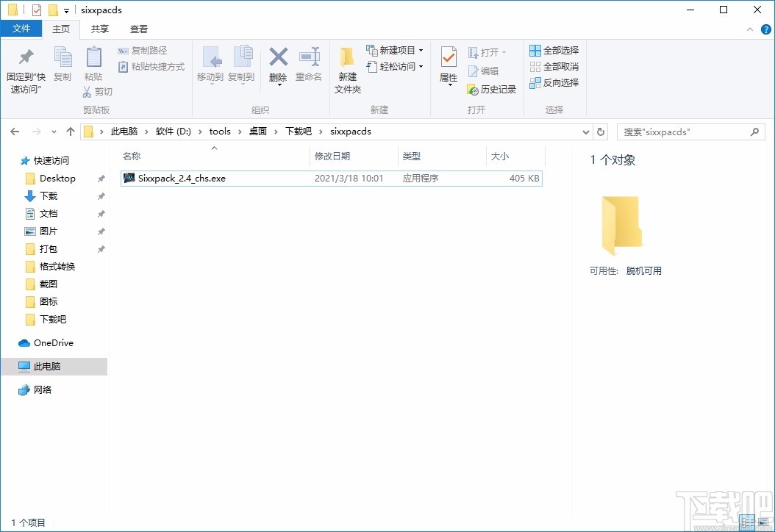Open the 文件 (File) menu
The height and width of the screenshot is (532, 775).
point(21,29)
